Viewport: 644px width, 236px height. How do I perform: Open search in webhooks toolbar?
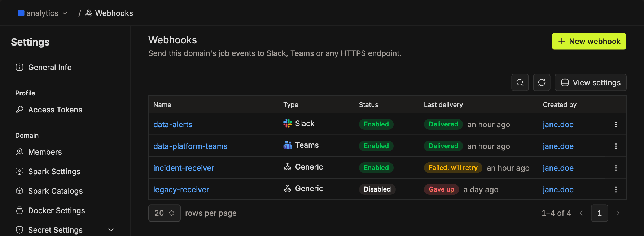click(520, 82)
